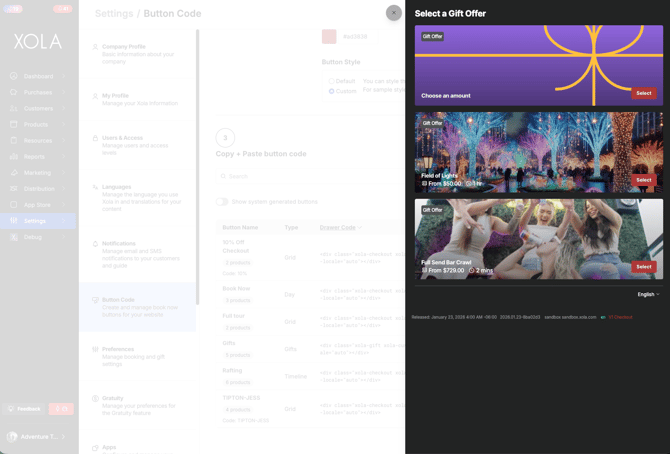Click the Products icon in sidebar
This screenshot has height=454, width=670.
click(14, 124)
